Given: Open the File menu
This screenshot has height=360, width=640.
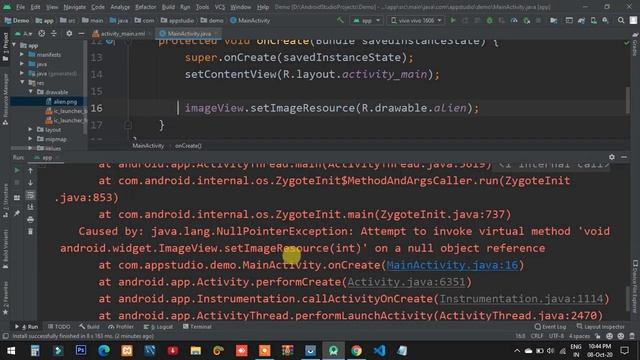Looking at the screenshot, I should (20, 7).
